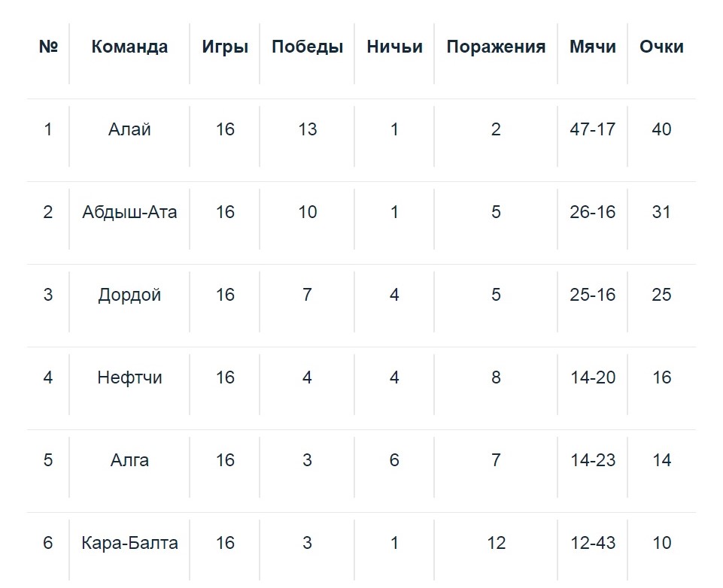Click Алай's 40 points cell
This screenshot has width=723, height=588.
[x=661, y=129]
